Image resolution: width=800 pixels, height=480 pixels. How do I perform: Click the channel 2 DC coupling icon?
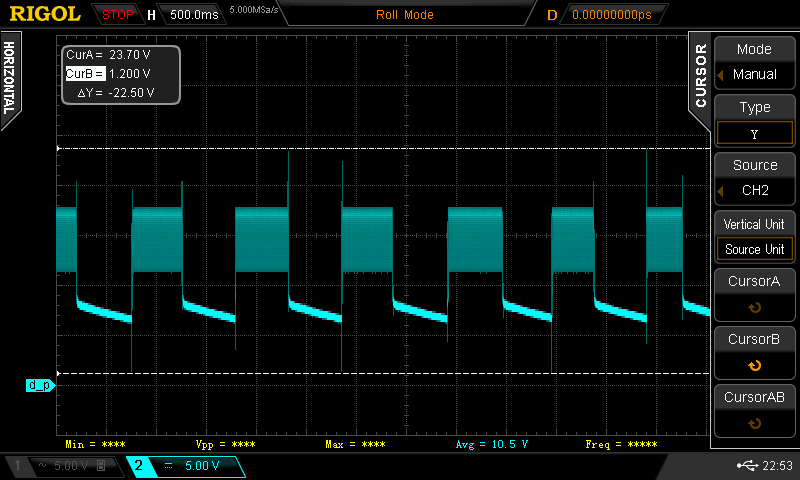click(166, 466)
